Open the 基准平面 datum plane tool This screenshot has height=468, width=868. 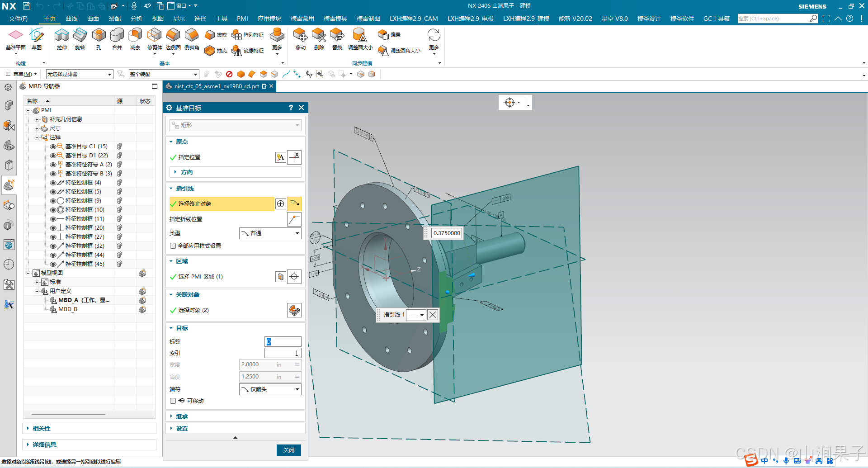[x=16, y=39]
